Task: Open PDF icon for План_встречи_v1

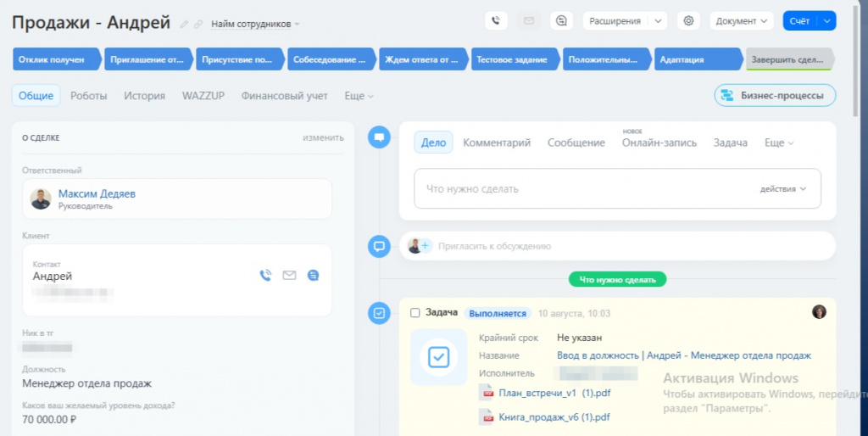Action: click(x=487, y=393)
